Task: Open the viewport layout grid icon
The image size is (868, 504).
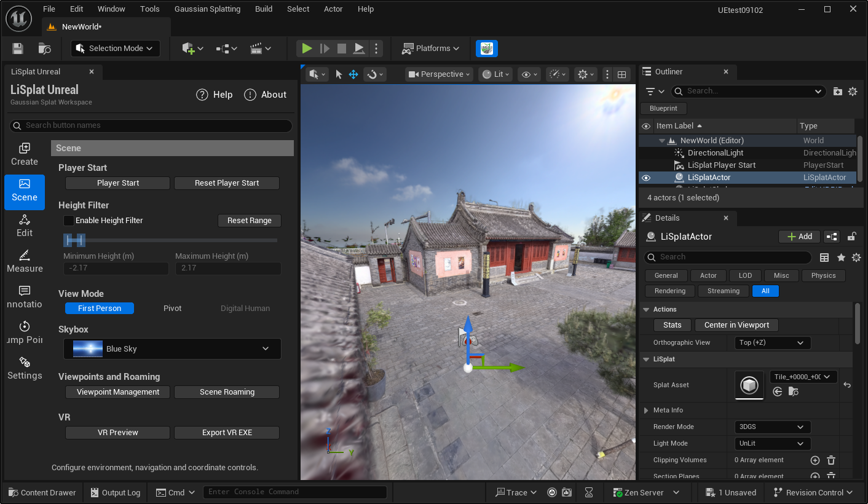Action: click(622, 74)
